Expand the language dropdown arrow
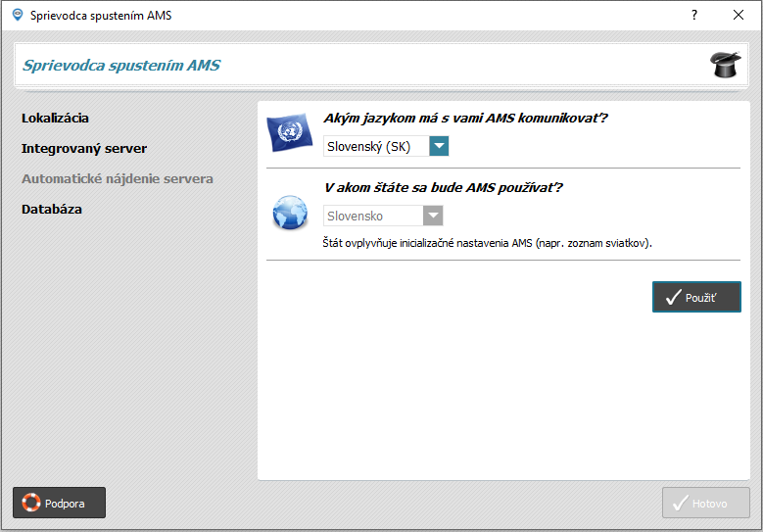The width and height of the screenshot is (763, 532). [x=439, y=146]
